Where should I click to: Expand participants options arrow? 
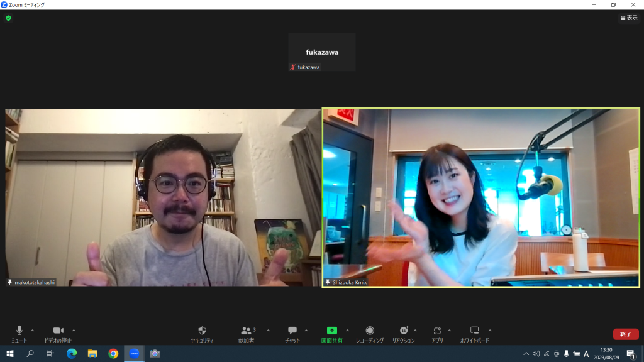[268, 330]
